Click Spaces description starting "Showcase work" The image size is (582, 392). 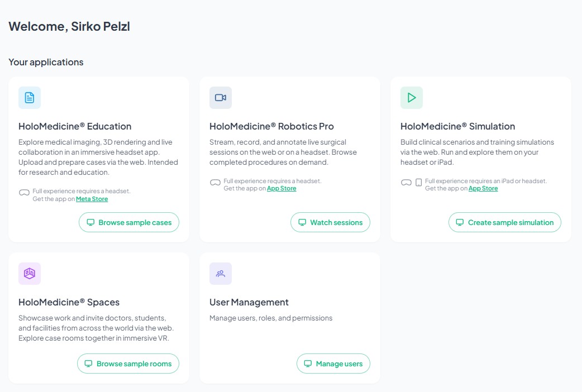tap(96, 328)
